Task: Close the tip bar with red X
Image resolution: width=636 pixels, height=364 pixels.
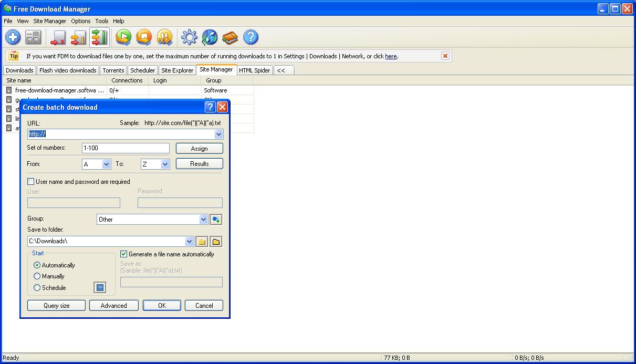Action: 445,56
